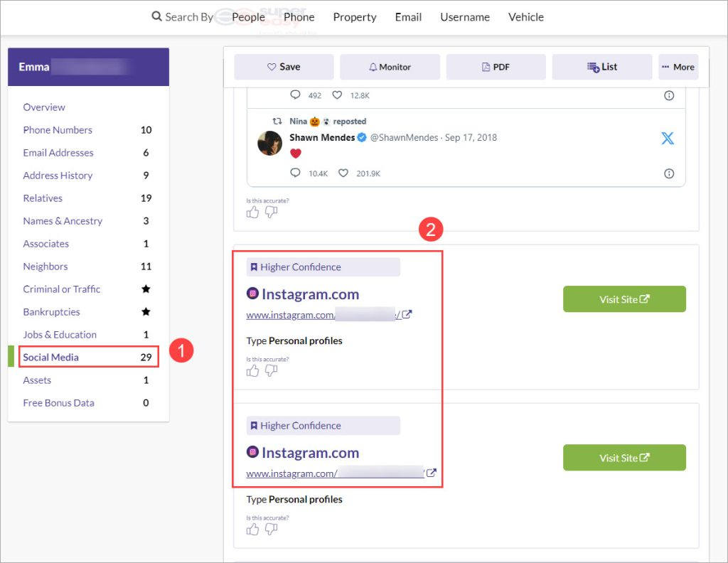Image resolution: width=728 pixels, height=563 pixels.
Task: Open external link icon of first Instagram URL
Action: 407,314
